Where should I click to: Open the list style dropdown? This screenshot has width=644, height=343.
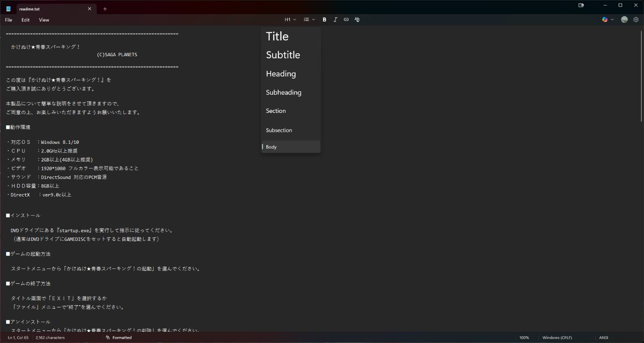coord(309,20)
